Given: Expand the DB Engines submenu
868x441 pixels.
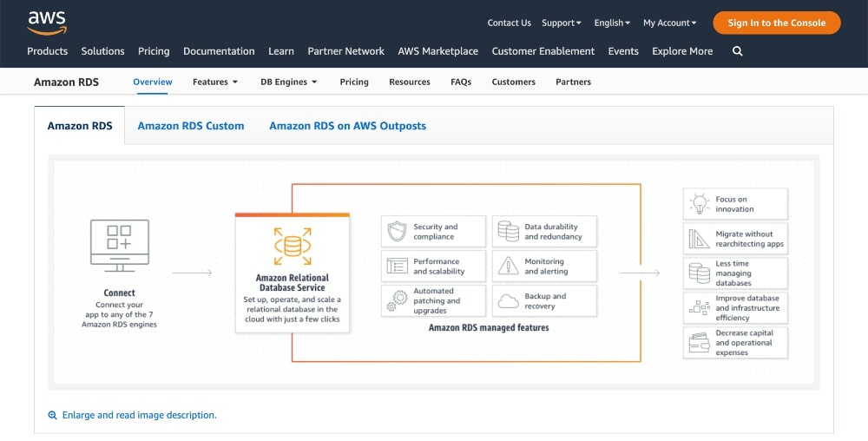Looking at the screenshot, I should (288, 82).
